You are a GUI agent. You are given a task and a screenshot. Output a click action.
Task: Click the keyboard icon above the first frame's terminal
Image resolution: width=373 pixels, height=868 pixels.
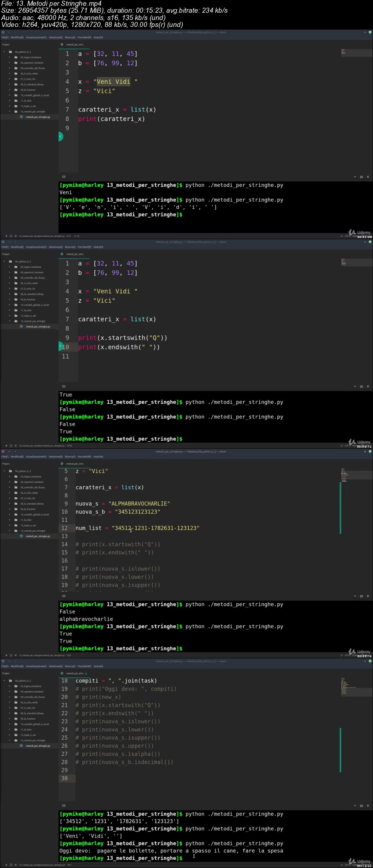click(64, 177)
